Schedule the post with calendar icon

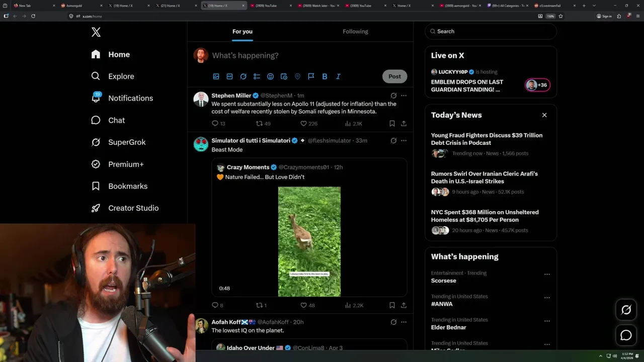tap(284, 76)
